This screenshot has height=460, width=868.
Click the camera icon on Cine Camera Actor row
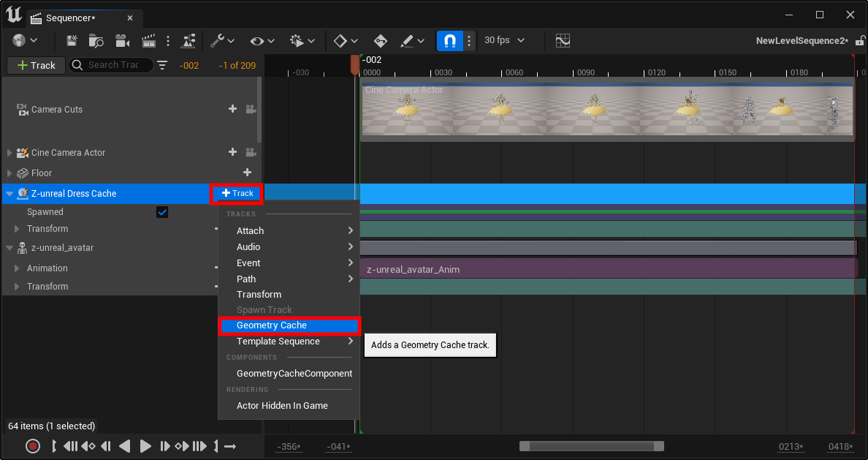[x=251, y=152]
